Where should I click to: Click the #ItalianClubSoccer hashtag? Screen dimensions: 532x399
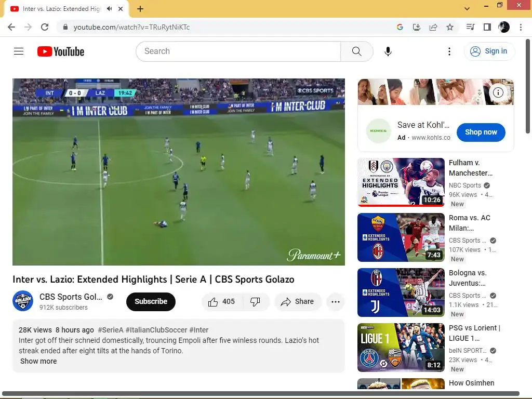tap(156, 330)
